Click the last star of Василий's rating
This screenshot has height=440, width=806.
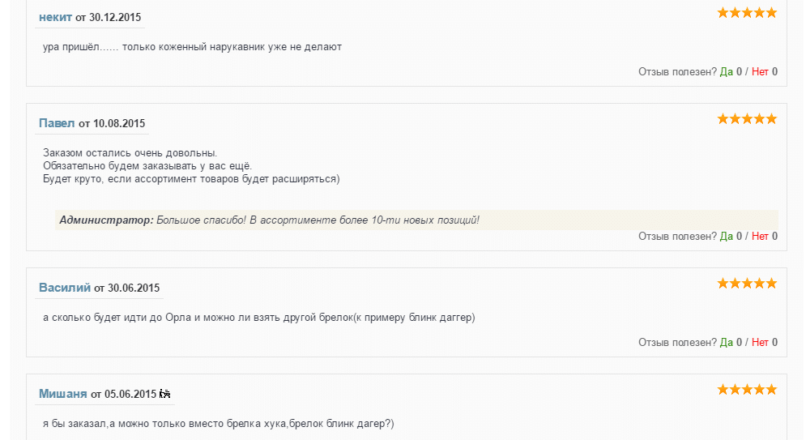pos(771,284)
